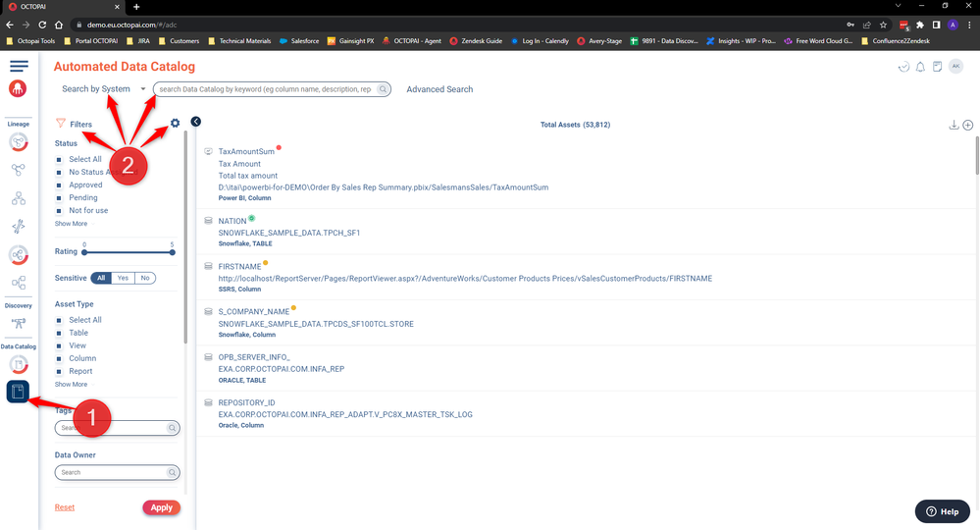Open the S_COMPANY_NAME asset
980x530 pixels.
coord(253,311)
